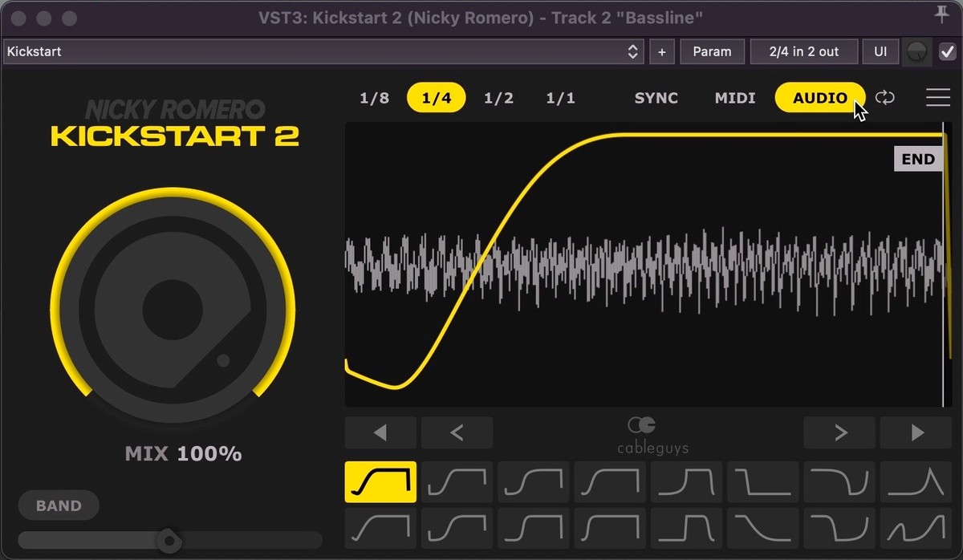Screen dimensions: 963x560
Task: Click the plus button beside preset selector
Action: tap(661, 51)
